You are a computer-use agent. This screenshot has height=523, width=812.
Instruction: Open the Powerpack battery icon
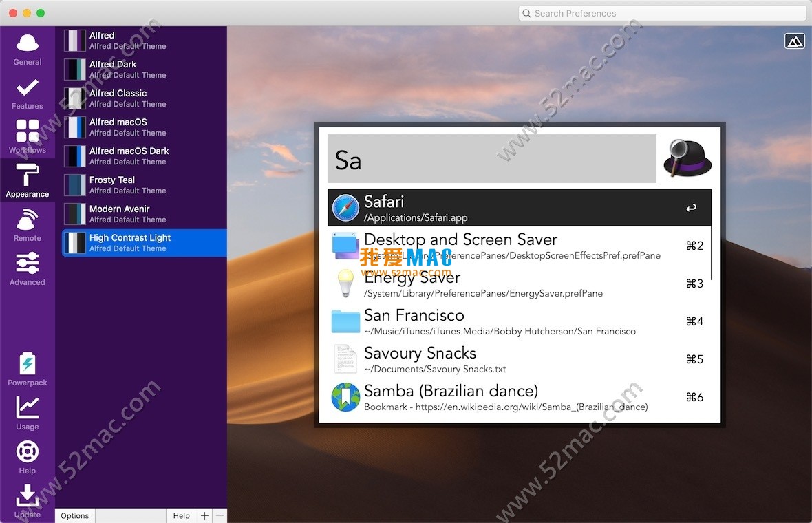click(x=28, y=363)
